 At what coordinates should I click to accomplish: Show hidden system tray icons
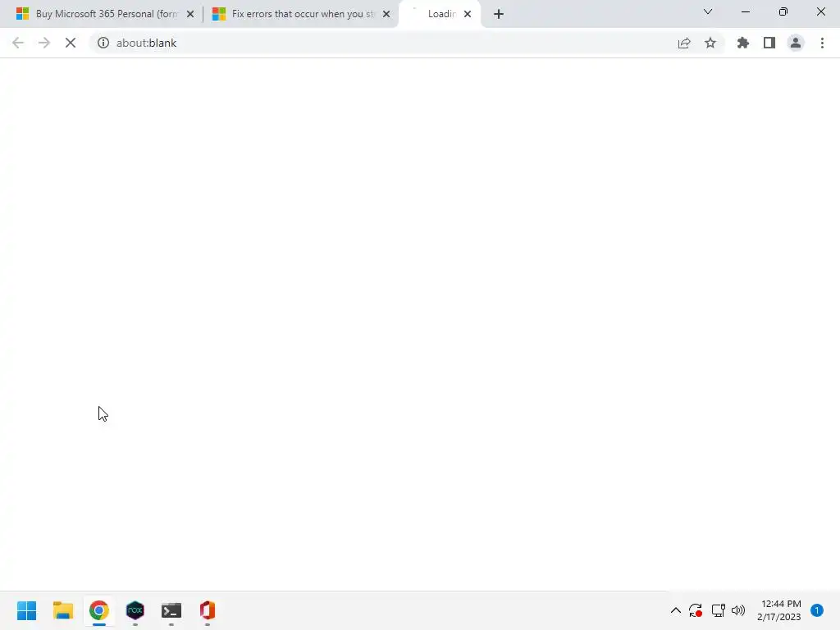pos(676,610)
